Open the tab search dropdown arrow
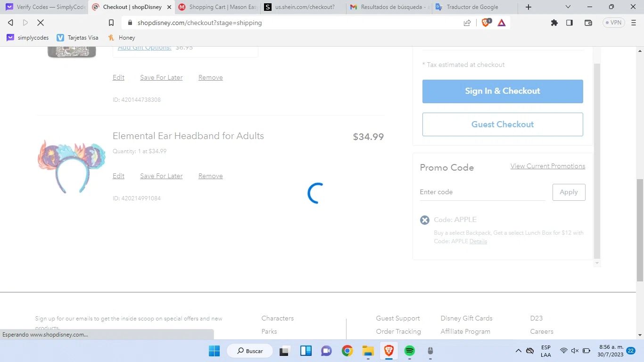Viewport: 644px width, 362px height. 568,7
